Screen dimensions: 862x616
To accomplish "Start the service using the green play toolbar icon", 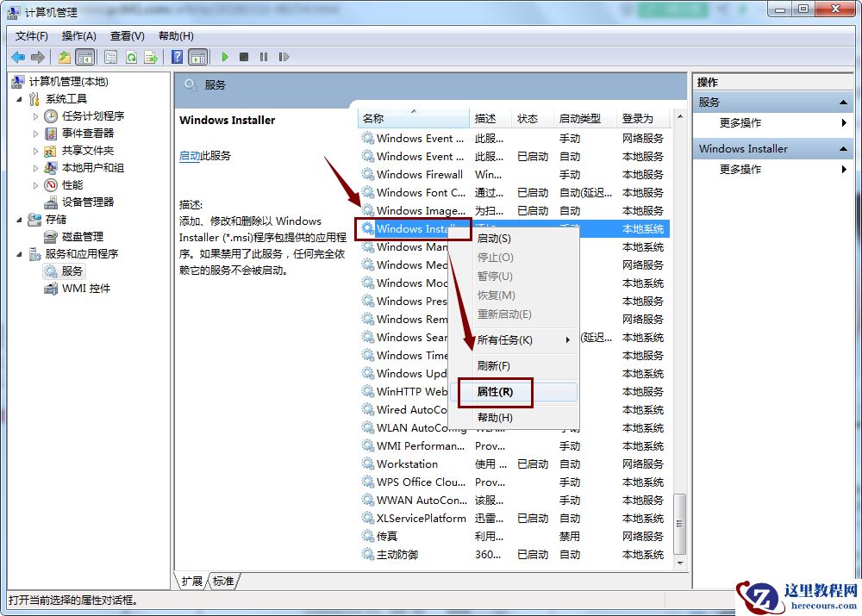I will (225, 57).
